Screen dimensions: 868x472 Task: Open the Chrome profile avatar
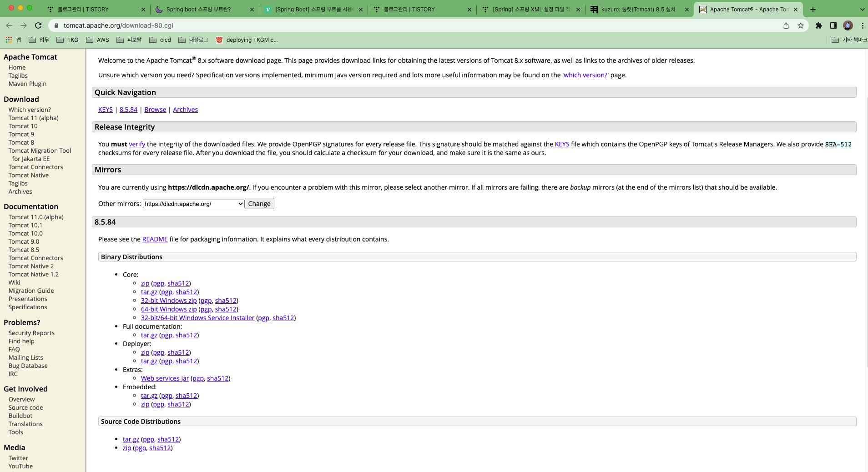point(848,25)
